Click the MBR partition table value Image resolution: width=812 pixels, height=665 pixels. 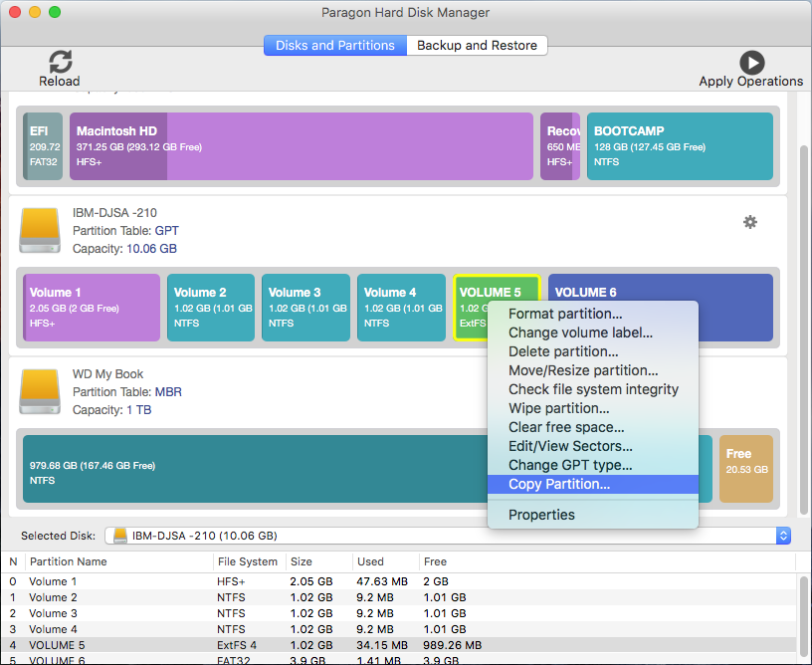(168, 392)
